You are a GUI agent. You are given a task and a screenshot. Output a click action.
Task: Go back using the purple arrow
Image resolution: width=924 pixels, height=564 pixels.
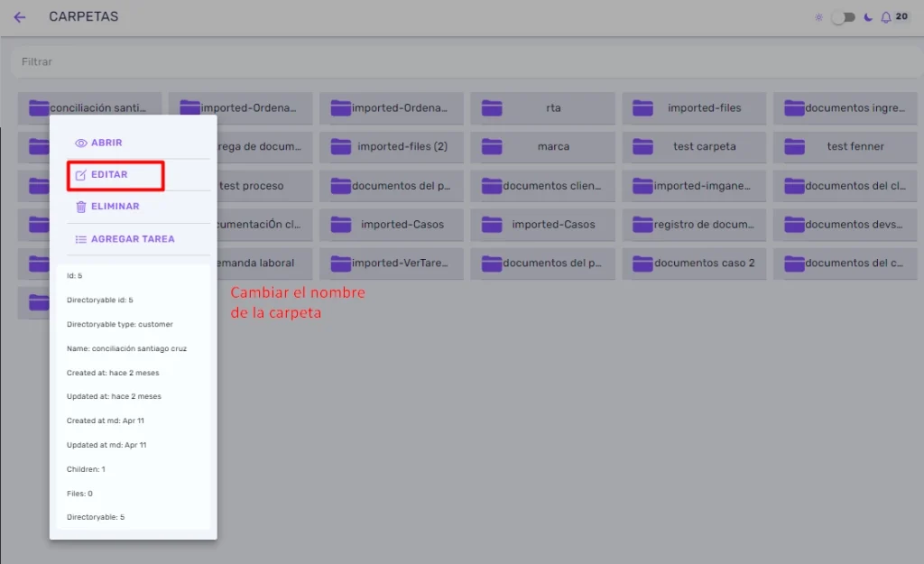tap(20, 17)
